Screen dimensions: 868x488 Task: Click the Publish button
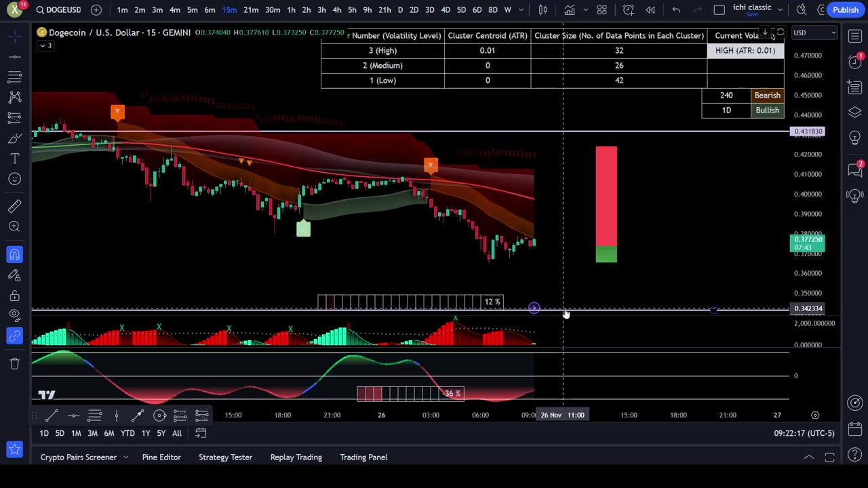(846, 9)
